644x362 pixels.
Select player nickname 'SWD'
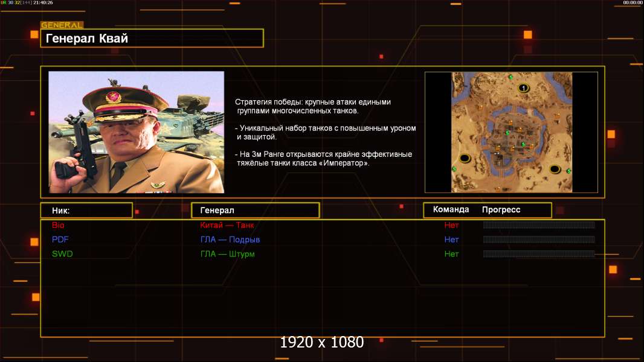(62, 254)
